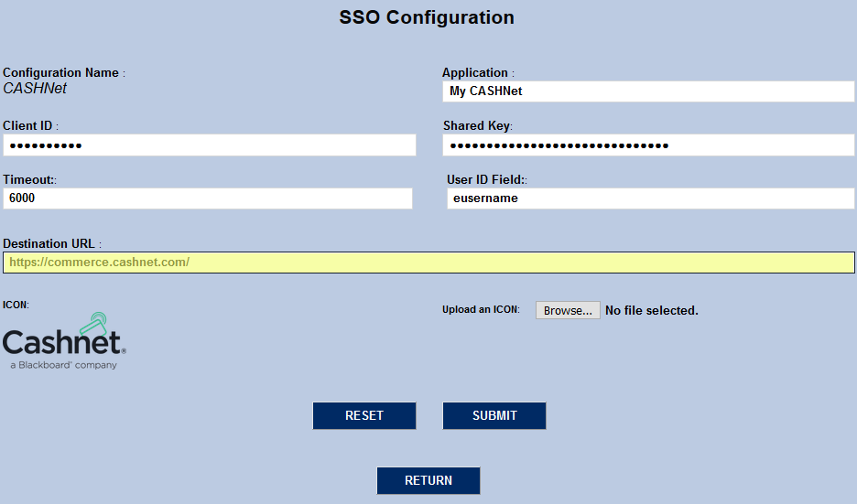Image resolution: width=857 pixels, height=504 pixels.
Task: Focus the Application text field
Action: pos(648,91)
